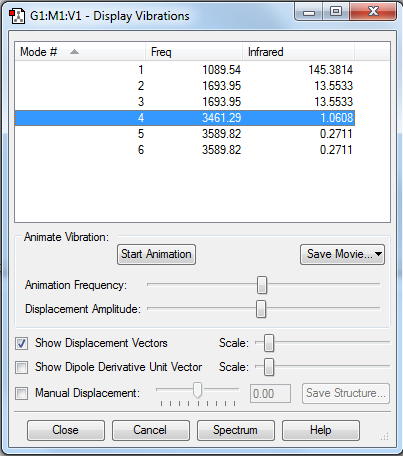Viewport: 403px width, 457px height.
Task: Click the Displacement Vectors Scale slider handle
Action: [x=269, y=343]
